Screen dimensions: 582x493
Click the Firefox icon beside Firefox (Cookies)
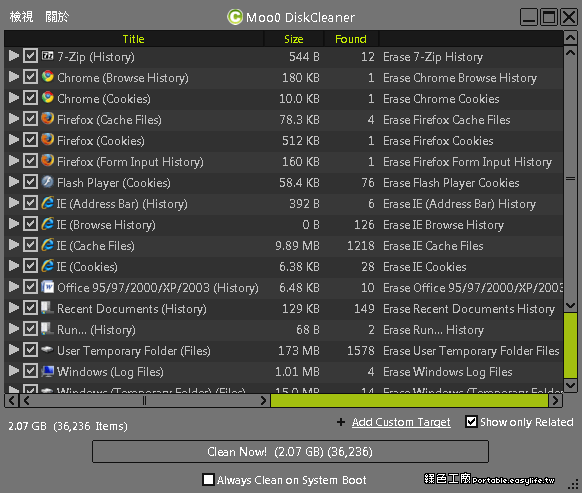click(x=47, y=140)
